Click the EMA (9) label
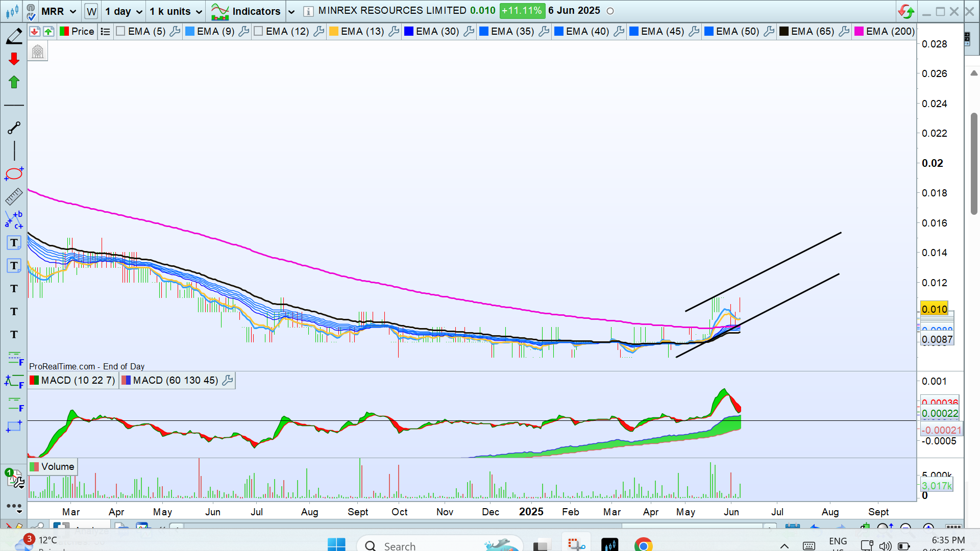980x551 pixels. tap(215, 32)
